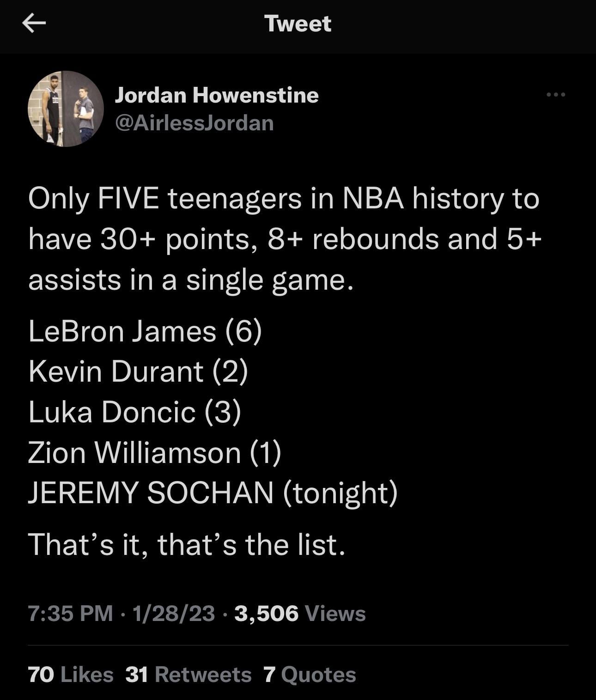Click the 1/28/23 date
596x700 pixels.
tap(173, 614)
